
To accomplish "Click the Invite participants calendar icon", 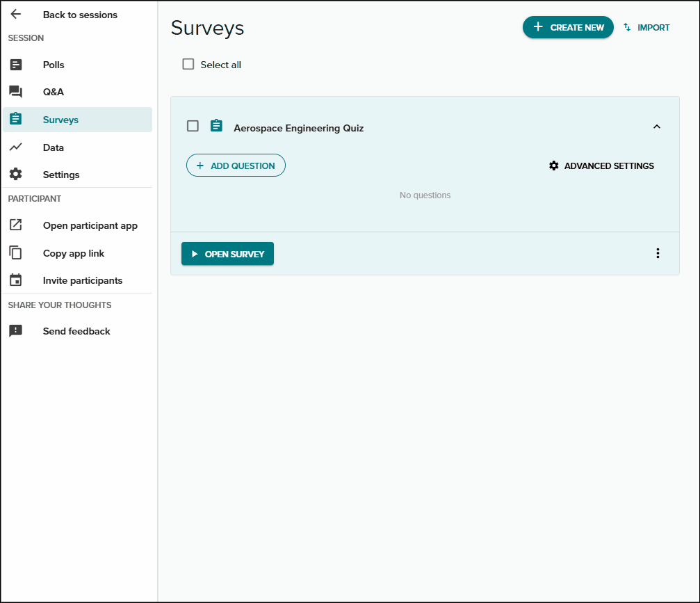I will pyautogui.click(x=15, y=280).
